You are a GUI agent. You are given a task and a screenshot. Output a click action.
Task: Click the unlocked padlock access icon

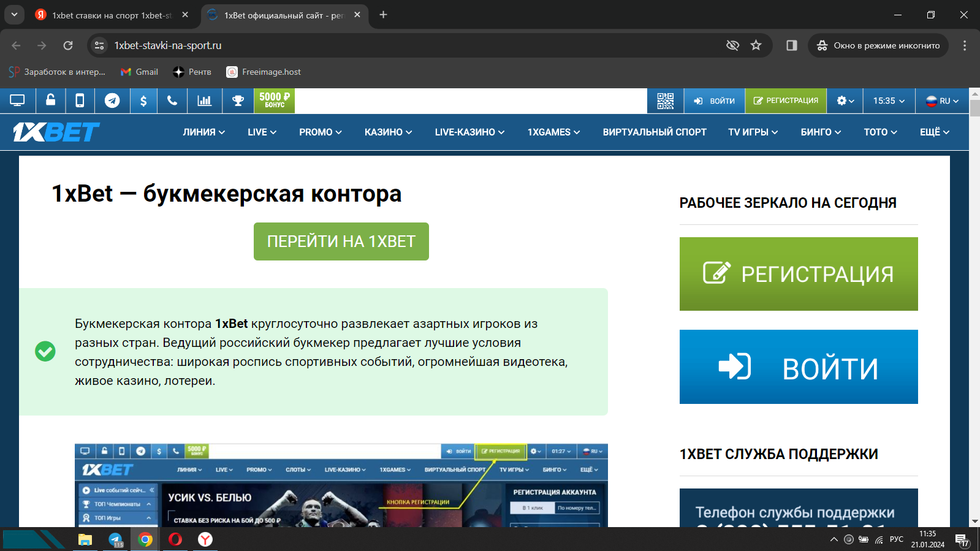tap(51, 101)
